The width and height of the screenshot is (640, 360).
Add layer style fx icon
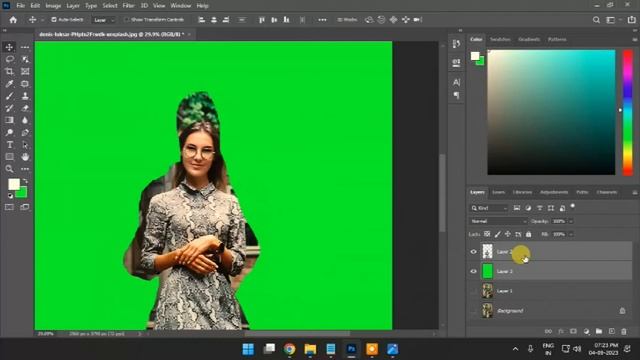tap(561, 331)
